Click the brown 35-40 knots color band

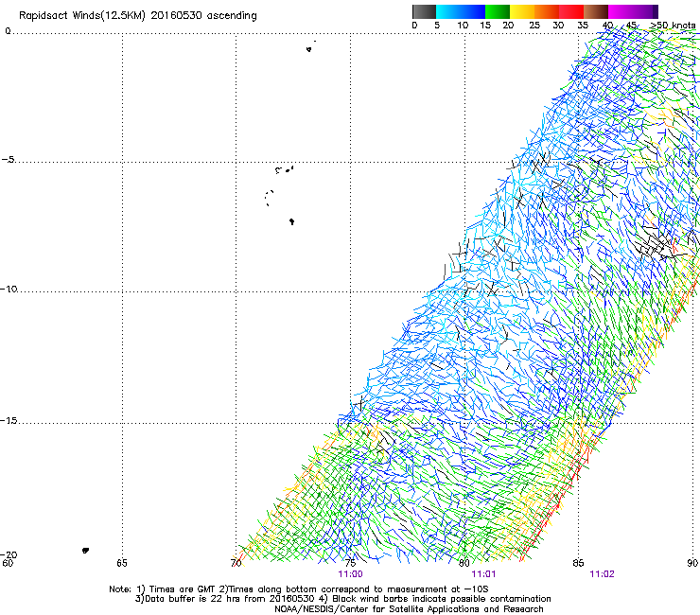pyautogui.click(x=596, y=11)
